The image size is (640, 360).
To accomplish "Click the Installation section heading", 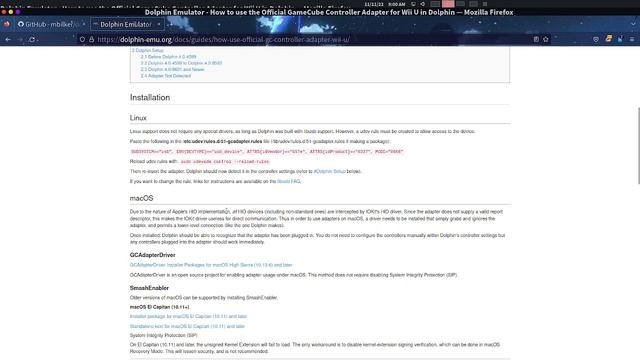I will pyautogui.click(x=150, y=98).
